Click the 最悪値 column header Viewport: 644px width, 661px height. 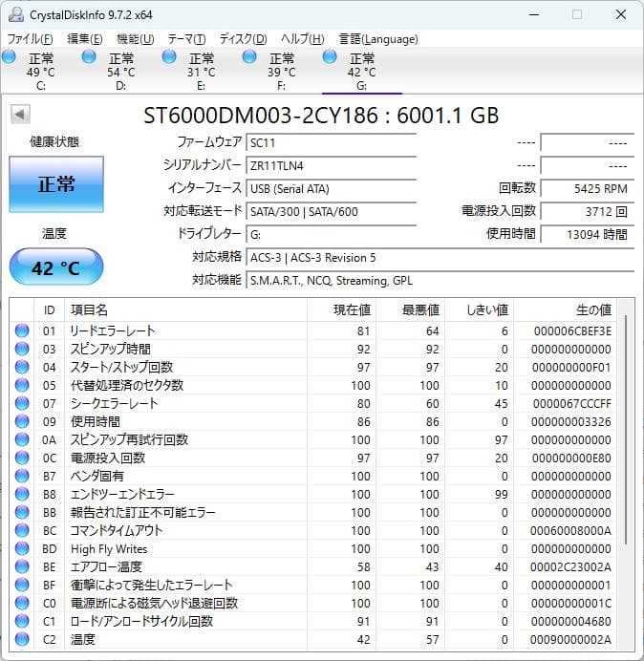coord(410,309)
